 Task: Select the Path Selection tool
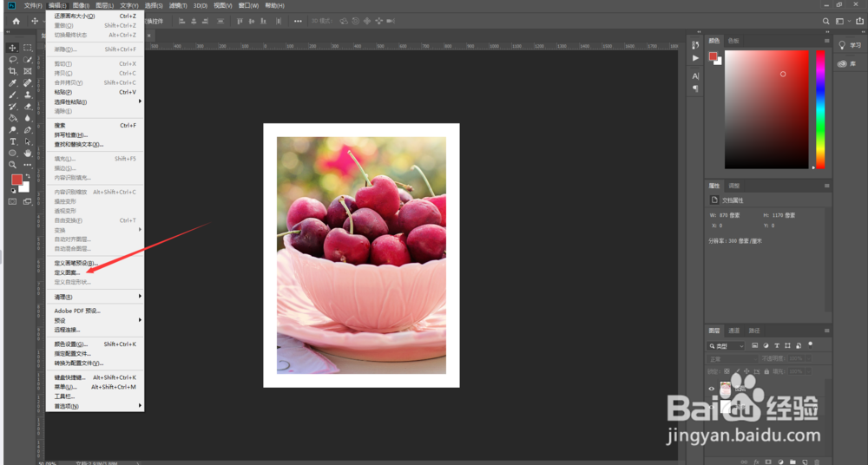(x=28, y=141)
